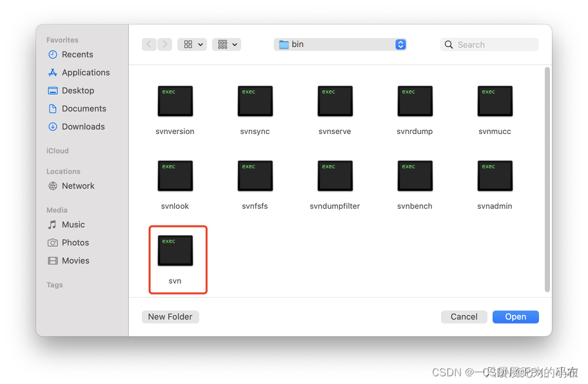
Task: Click the svnlook file name label
Action: [x=175, y=206]
